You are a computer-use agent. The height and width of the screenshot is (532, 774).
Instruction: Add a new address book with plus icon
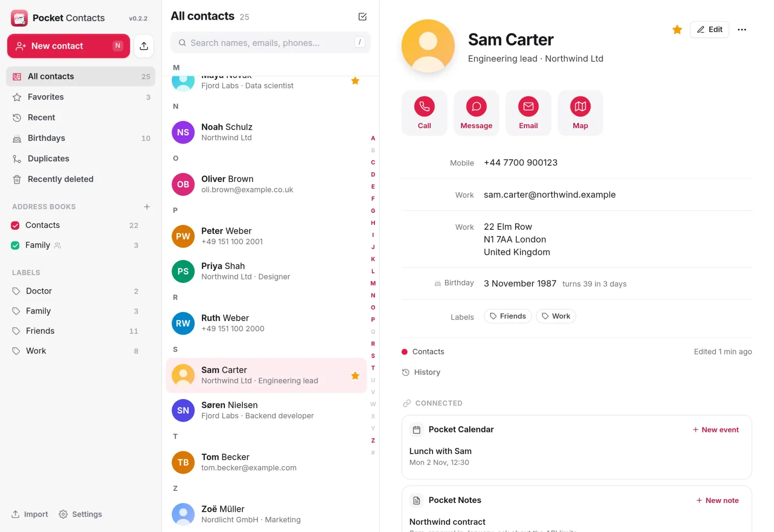click(x=147, y=207)
